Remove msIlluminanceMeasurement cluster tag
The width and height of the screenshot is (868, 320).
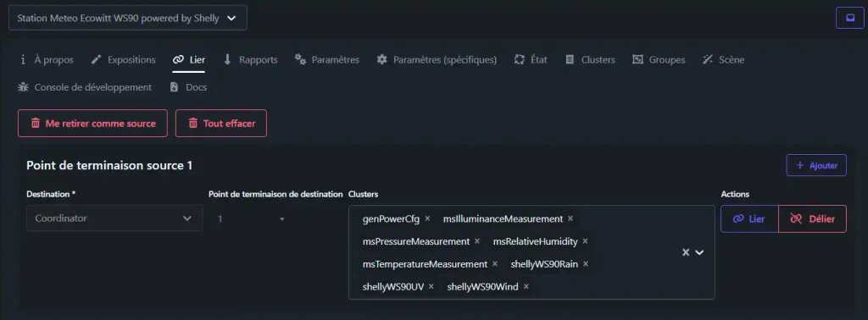[x=570, y=219]
